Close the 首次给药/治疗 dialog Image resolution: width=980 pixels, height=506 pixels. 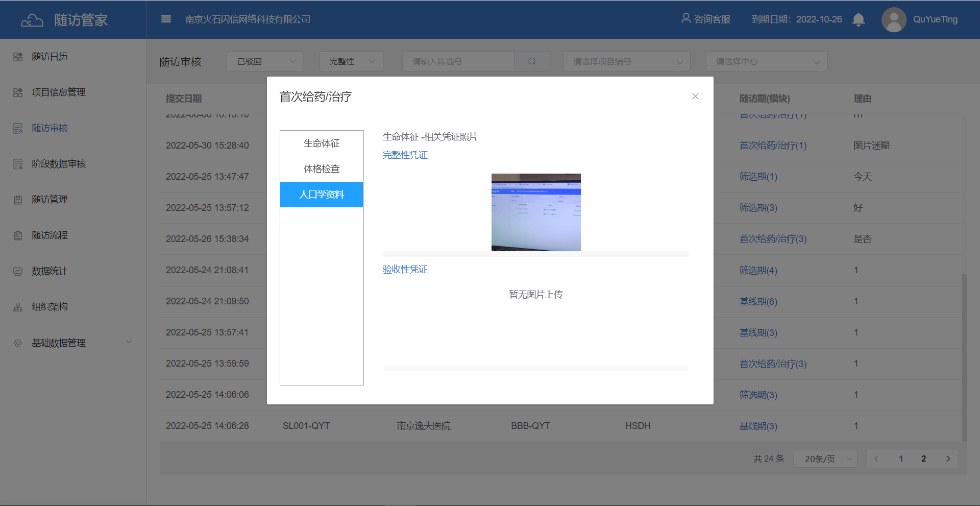[x=695, y=97]
